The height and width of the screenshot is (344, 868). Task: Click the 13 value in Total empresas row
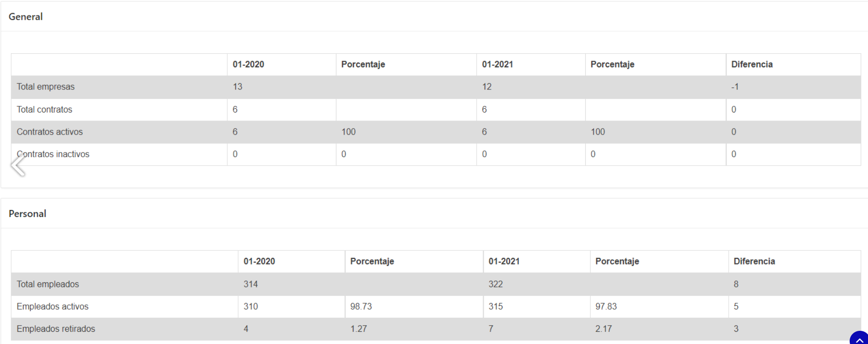[x=238, y=87]
